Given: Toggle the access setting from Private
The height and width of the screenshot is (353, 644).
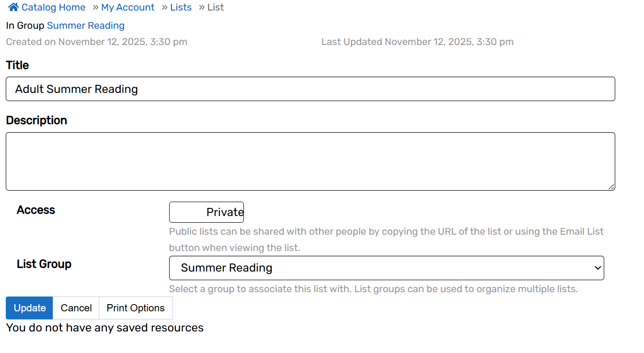Looking at the screenshot, I should [206, 212].
